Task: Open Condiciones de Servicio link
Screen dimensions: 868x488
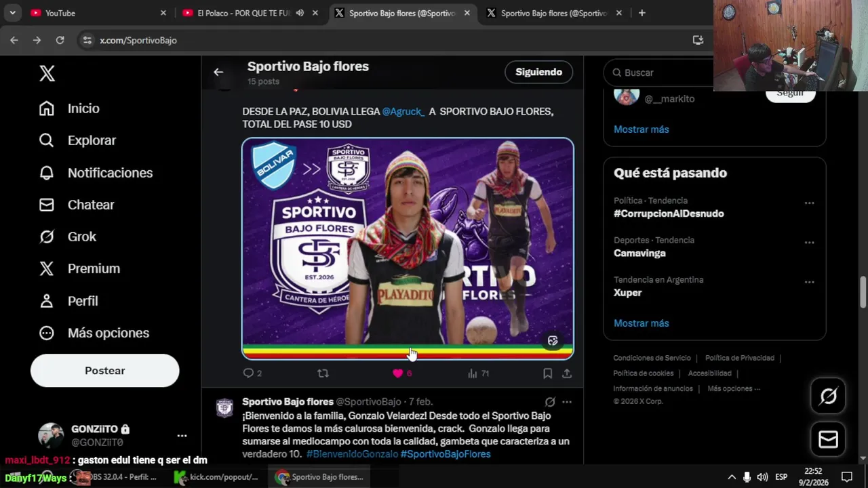Action: tap(652, 358)
